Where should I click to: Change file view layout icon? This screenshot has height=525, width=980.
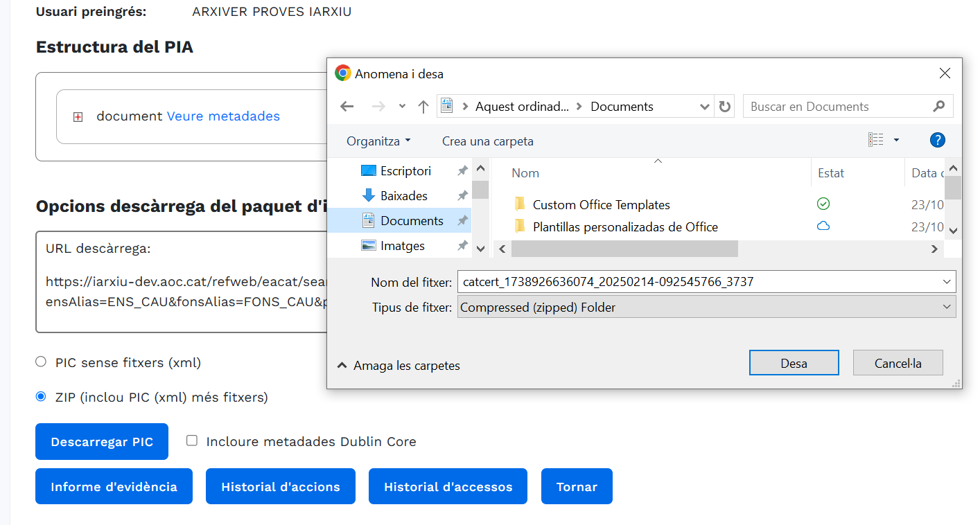[x=876, y=140]
